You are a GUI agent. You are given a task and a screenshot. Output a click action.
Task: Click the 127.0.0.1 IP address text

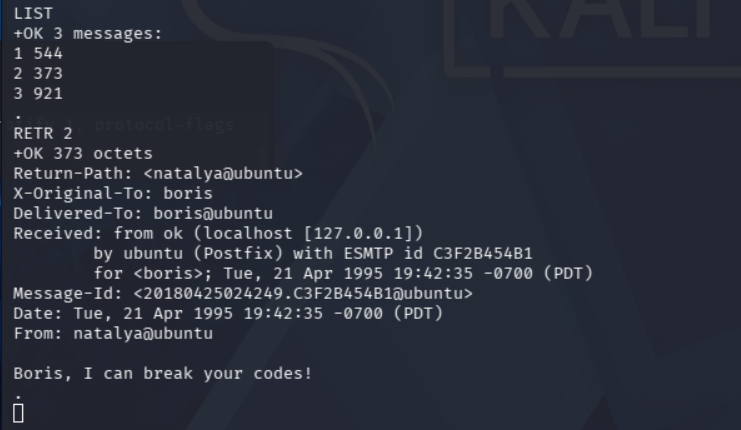(358, 233)
